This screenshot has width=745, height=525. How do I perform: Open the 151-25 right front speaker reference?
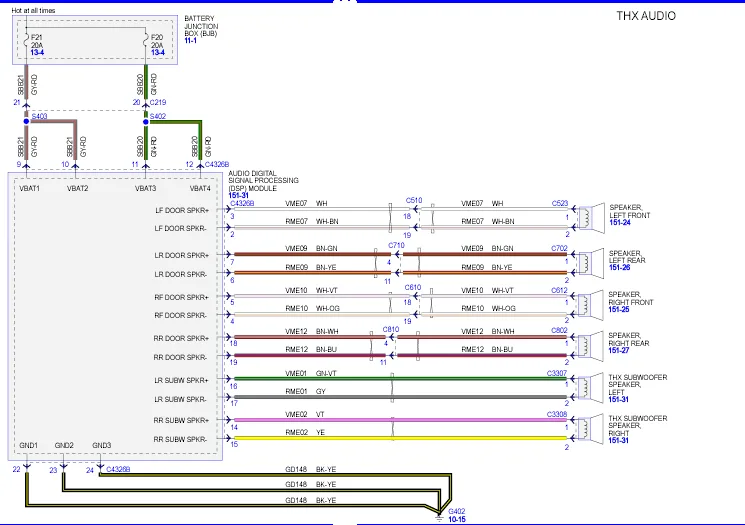click(619, 309)
